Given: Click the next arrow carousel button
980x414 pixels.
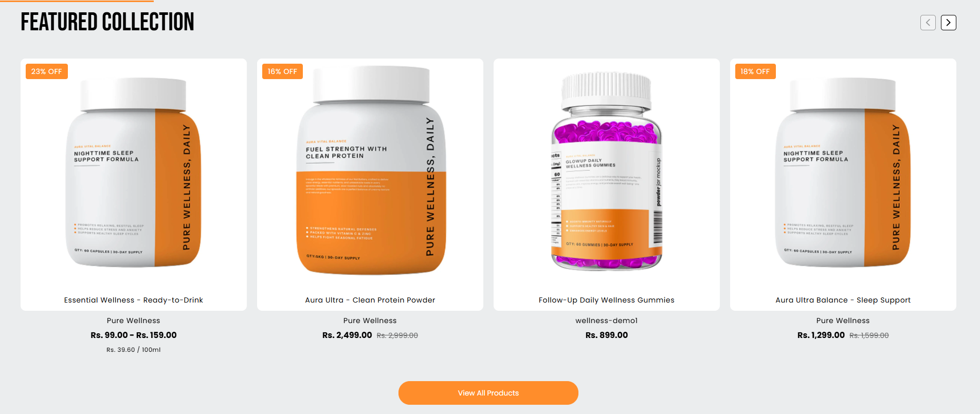Looking at the screenshot, I should coord(948,23).
